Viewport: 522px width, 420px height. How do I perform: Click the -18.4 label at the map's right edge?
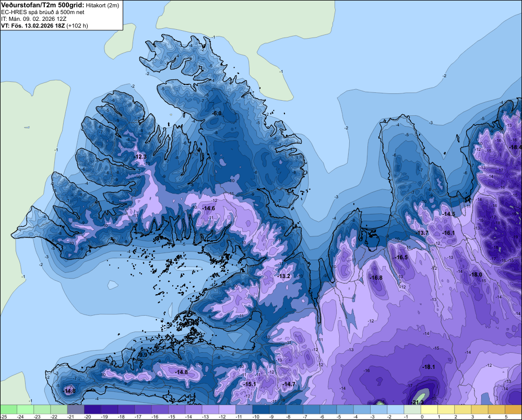(x=516, y=147)
